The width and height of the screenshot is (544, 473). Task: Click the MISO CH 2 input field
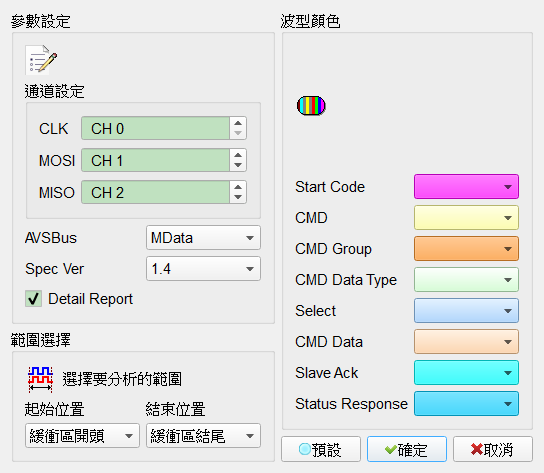(x=155, y=192)
